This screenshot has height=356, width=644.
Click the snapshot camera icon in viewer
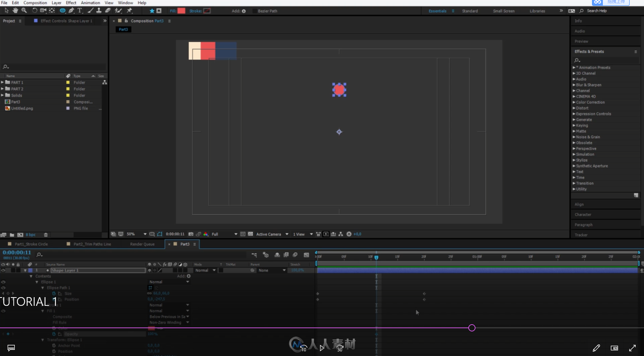point(191,234)
